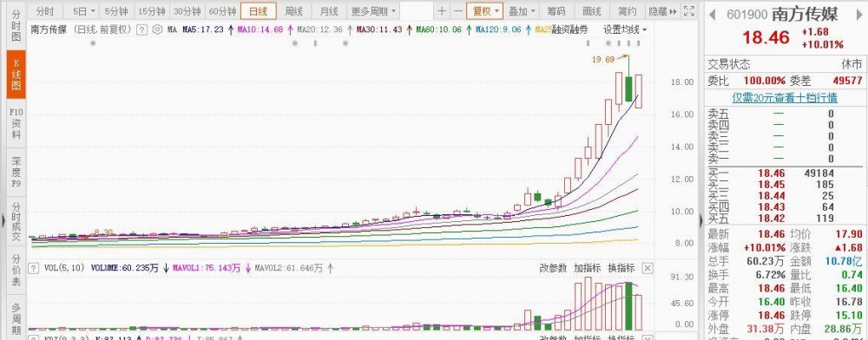Click the MA120:9.06 indicator value
This screenshot has height=340, width=868.
tap(499, 29)
